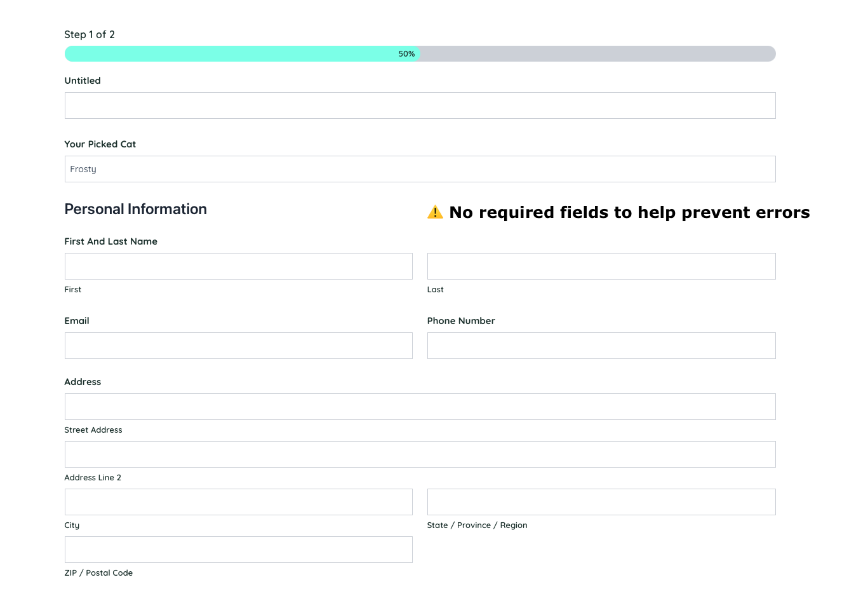868x596 pixels.
Task: Click the Your Picked Cat field showing Frosty
Action: click(x=420, y=169)
